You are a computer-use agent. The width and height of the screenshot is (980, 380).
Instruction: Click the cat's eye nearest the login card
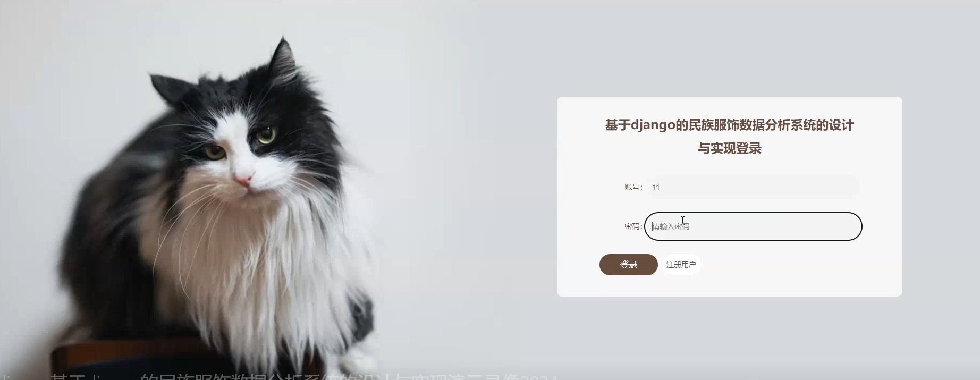pyautogui.click(x=266, y=134)
